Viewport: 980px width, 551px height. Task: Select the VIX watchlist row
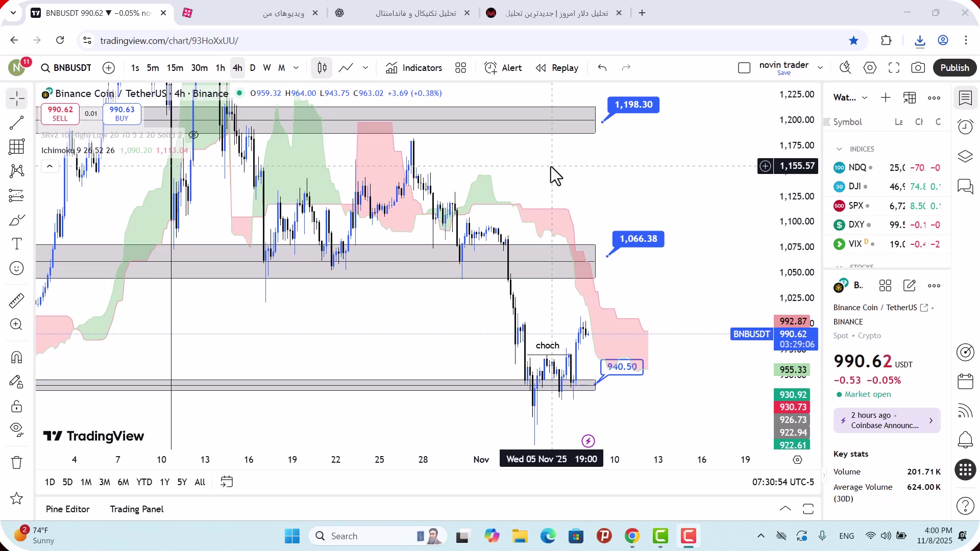click(887, 244)
